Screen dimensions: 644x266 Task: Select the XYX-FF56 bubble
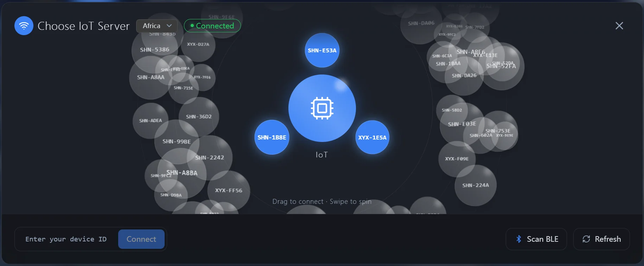[229, 190]
